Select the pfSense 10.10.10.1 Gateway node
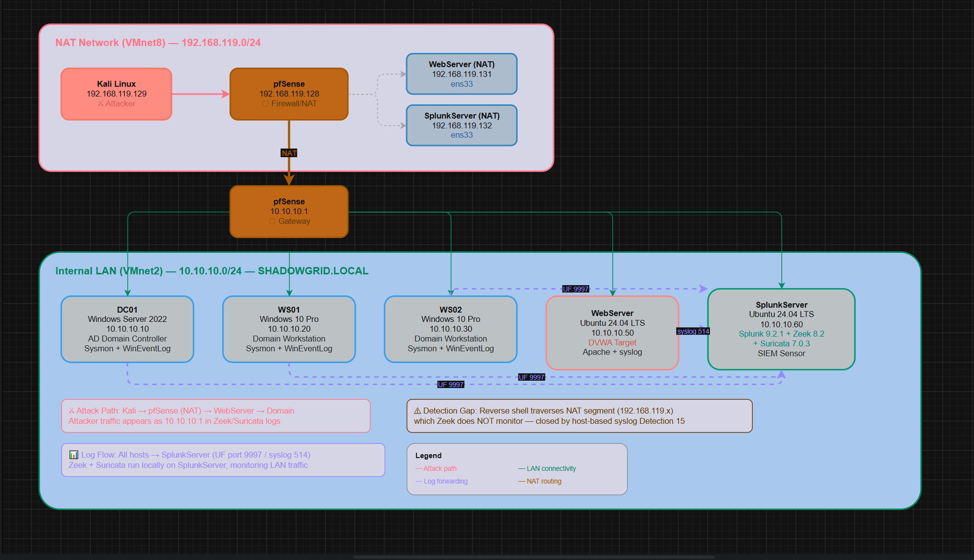Screen dimensions: 974x560 pos(289,211)
